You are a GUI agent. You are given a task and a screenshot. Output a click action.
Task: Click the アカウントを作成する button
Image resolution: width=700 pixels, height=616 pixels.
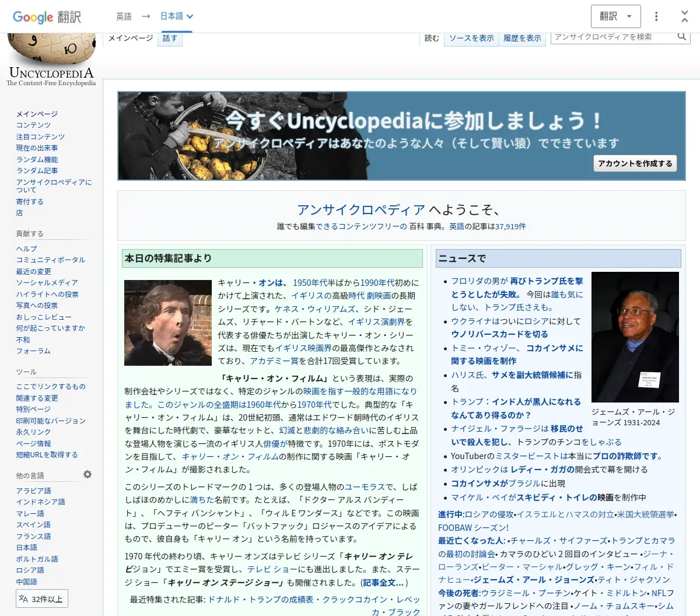pos(635,163)
